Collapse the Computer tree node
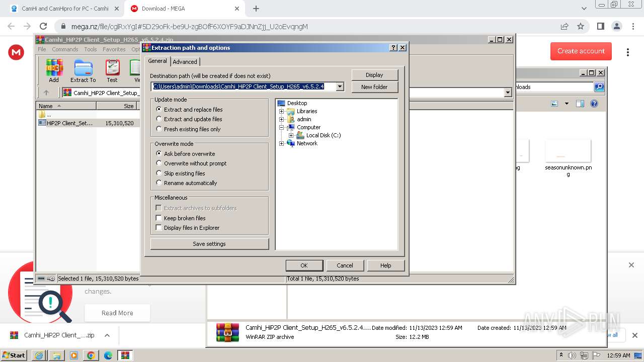 click(282, 127)
